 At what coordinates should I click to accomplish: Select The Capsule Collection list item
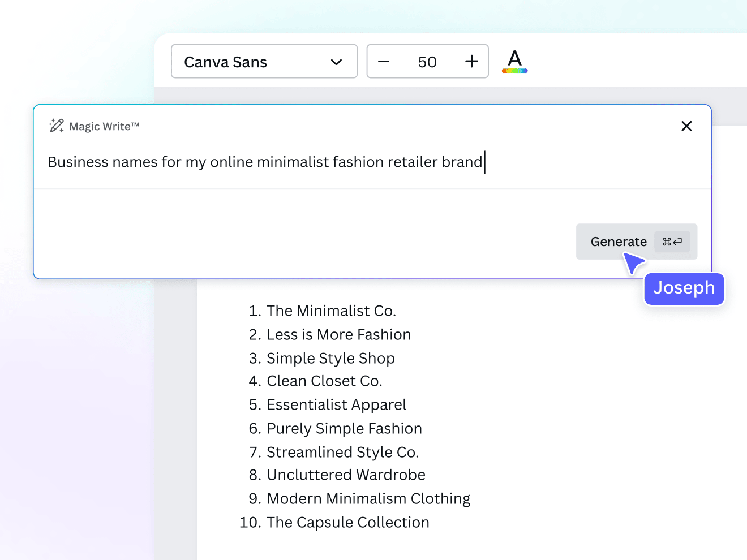348,522
